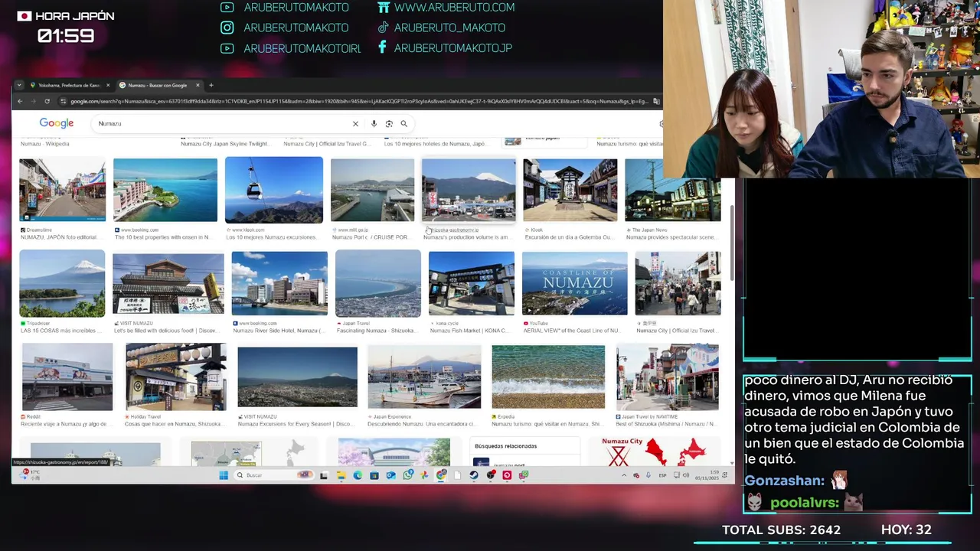Open WhatsApp from taskbar
Viewport: 980px width, 551px height.
(407, 475)
